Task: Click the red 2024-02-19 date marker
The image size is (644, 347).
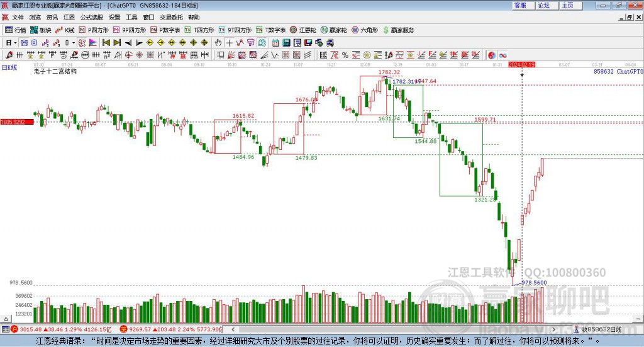Action: tap(521, 64)
